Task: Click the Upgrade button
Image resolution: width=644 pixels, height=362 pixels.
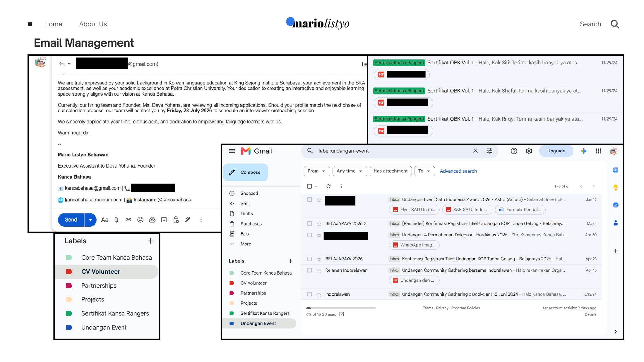Action: [x=556, y=151]
